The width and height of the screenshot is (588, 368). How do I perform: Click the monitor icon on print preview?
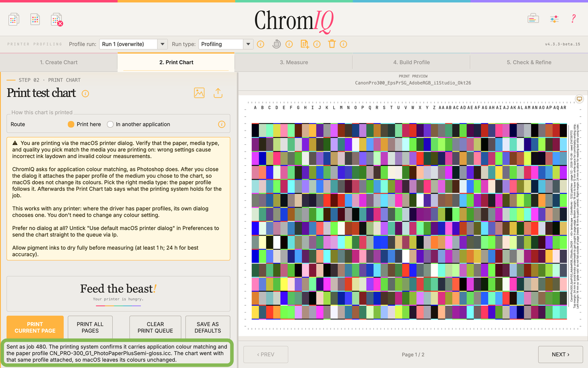pyautogui.click(x=579, y=99)
